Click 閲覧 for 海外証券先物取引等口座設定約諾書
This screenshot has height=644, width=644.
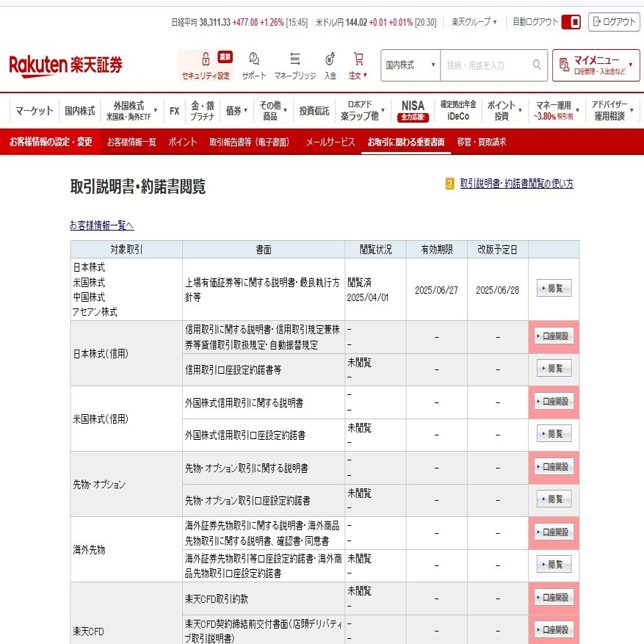554,564
